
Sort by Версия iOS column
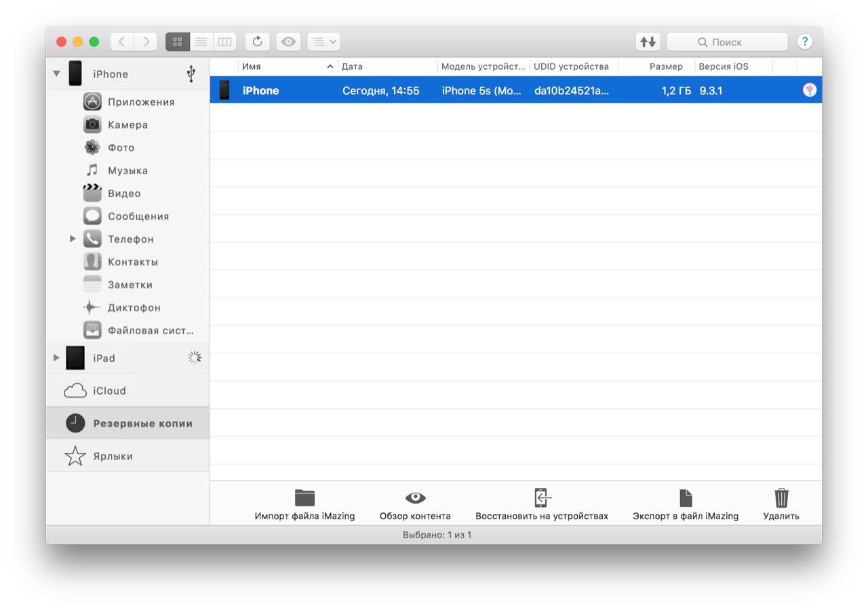point(734,66)
